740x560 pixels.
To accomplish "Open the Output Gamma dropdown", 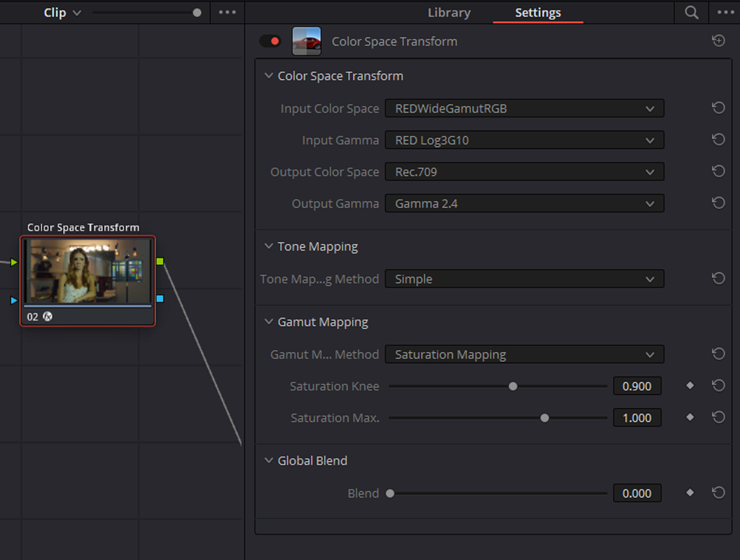I will [524, 203].
